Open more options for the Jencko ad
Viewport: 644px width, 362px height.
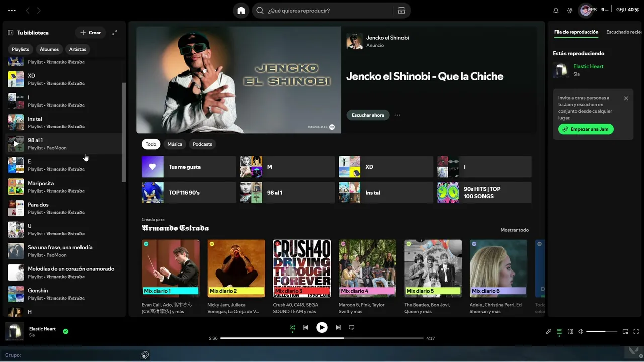coord(397,115)
